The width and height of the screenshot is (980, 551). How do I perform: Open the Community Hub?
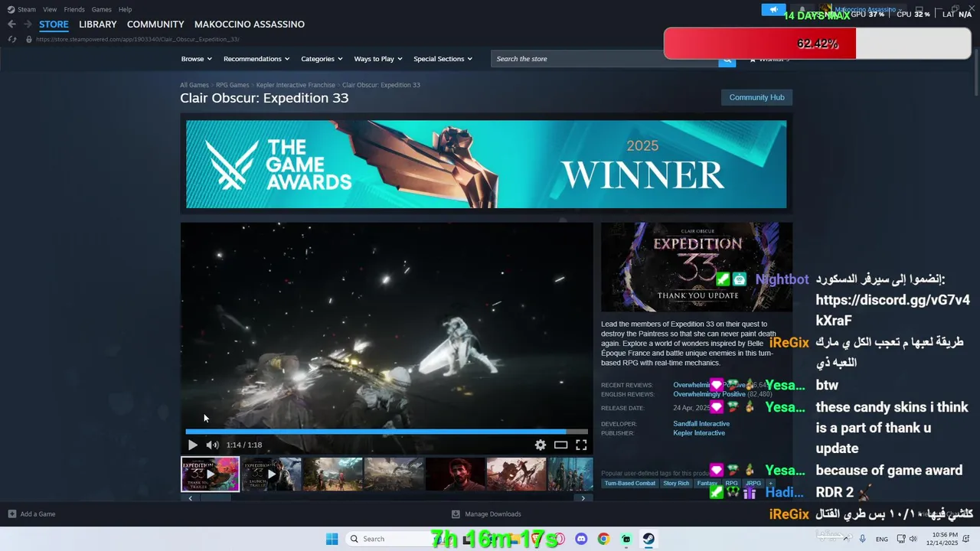point(756,97)
